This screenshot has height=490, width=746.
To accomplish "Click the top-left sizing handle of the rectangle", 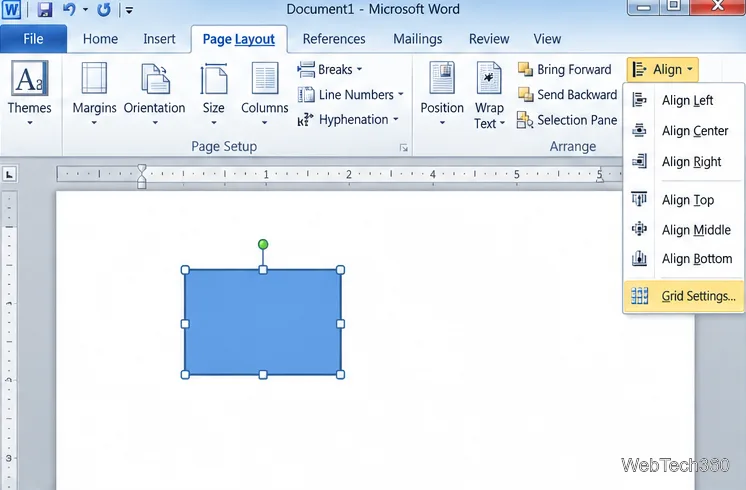I will pyautogui.click(x=185, y=270).
